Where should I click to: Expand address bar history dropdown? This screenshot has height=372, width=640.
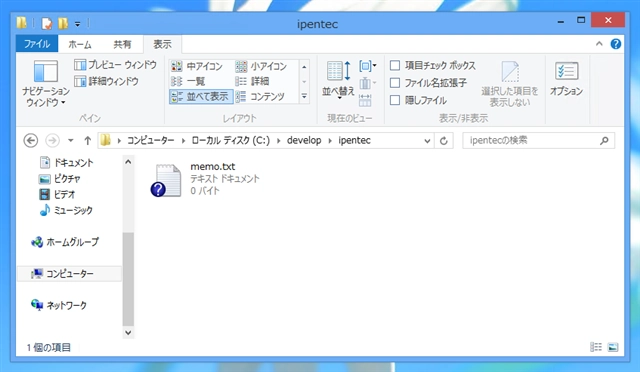(x=427, y=141)
